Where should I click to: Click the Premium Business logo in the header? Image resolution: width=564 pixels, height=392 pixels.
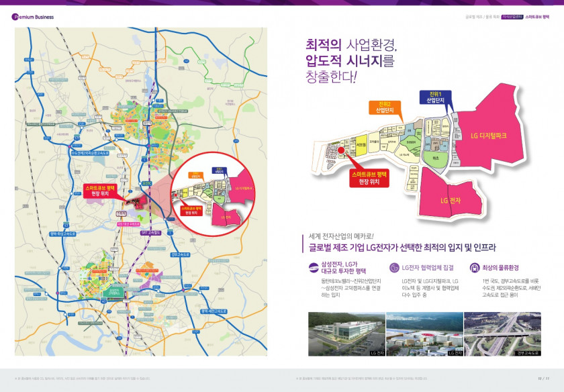33,17
